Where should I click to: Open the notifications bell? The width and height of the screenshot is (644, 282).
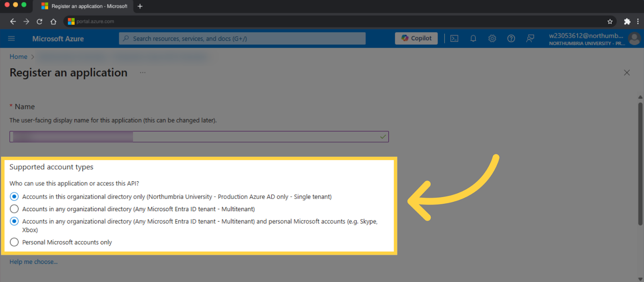click(473, 38)
